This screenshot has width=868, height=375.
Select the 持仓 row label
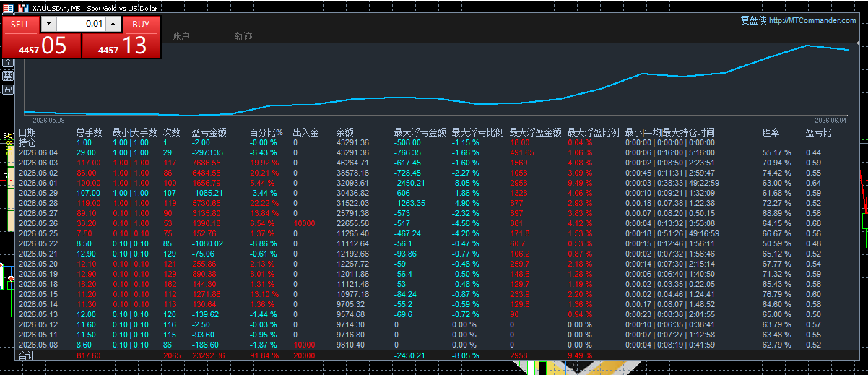(x=27, y=142)
